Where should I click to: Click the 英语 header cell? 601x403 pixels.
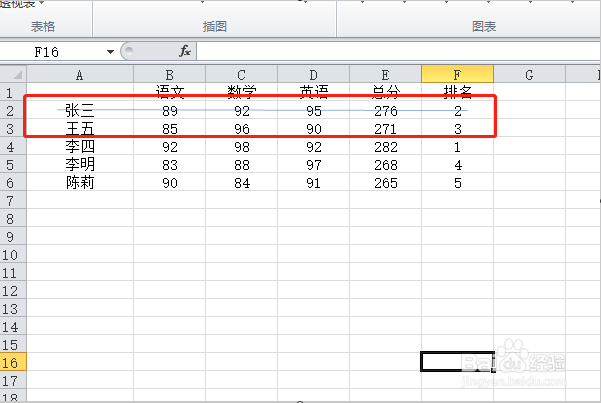pos(314,92)
